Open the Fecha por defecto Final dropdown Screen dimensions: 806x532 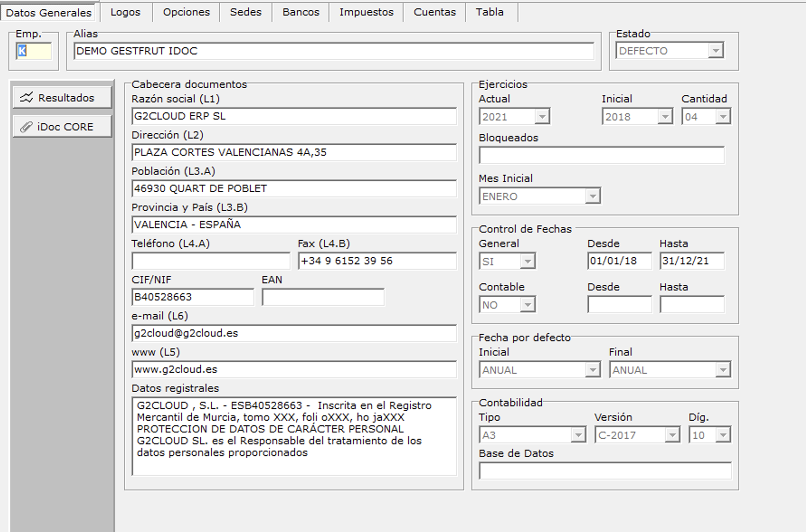[722, 370]
